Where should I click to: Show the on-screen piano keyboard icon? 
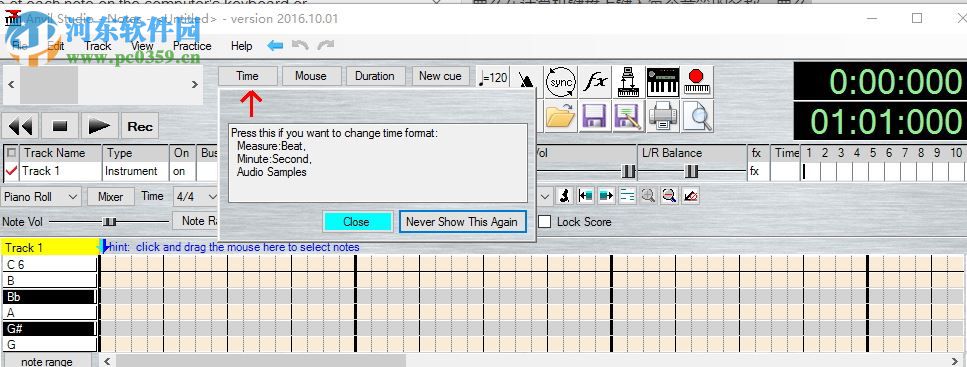662,82
